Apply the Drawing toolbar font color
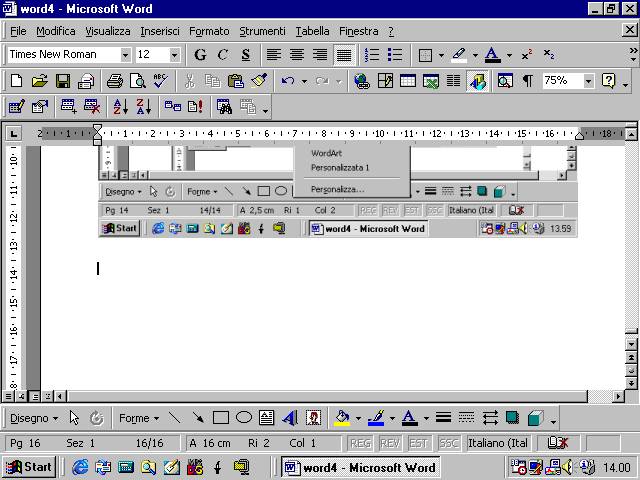 click(410, 418)
